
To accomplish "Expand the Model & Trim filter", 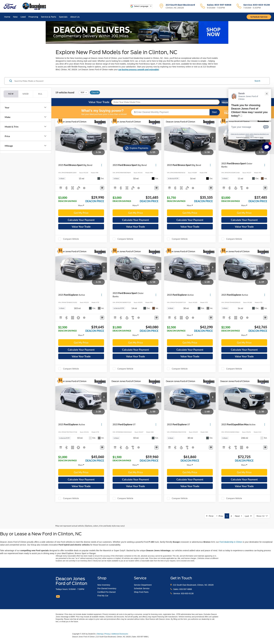I will click(x=26, y=127).
